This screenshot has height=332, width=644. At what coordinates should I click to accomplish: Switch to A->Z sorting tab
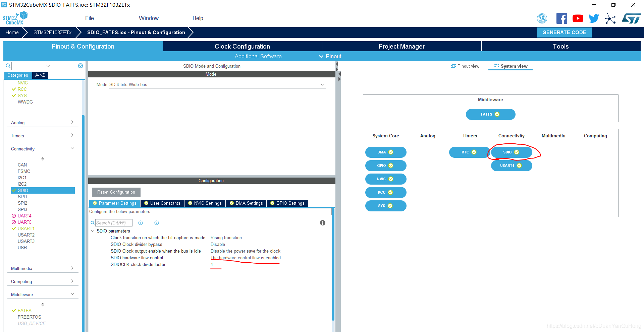pyautogui.click(x=40, y=75)
